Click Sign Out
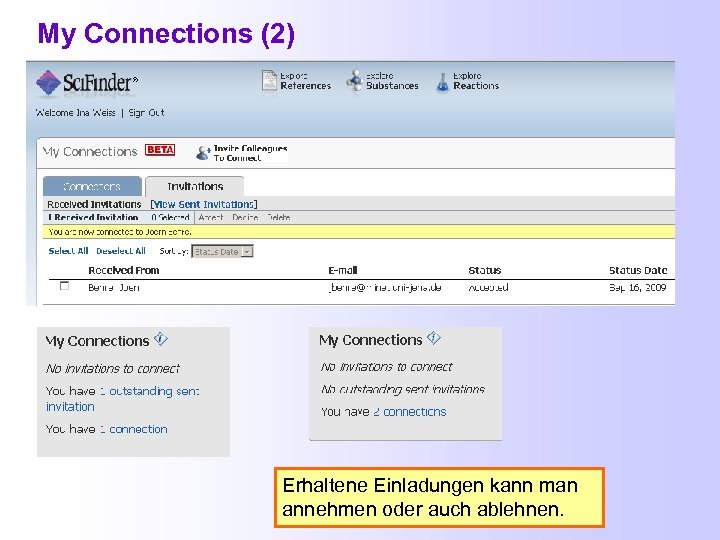 [x=146, y=112]
